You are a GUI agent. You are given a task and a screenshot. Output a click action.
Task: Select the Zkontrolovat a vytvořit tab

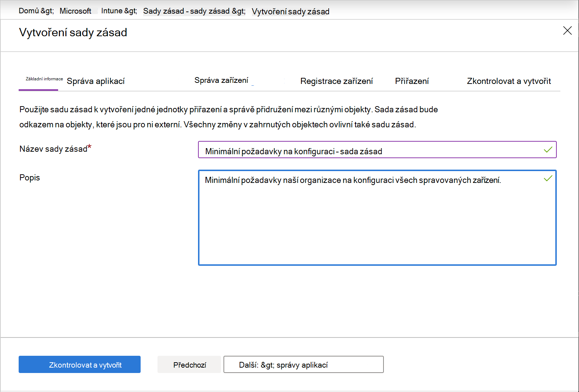(509, 81)
